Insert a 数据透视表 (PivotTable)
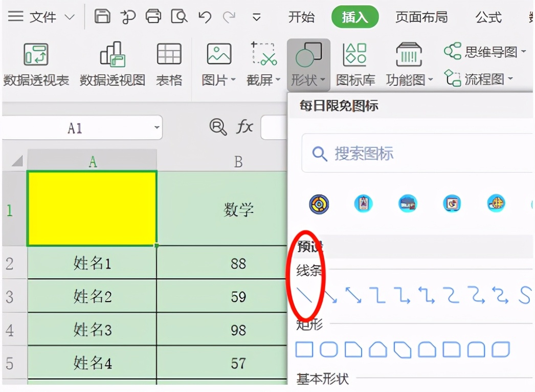535x392 pixels. 36,61
